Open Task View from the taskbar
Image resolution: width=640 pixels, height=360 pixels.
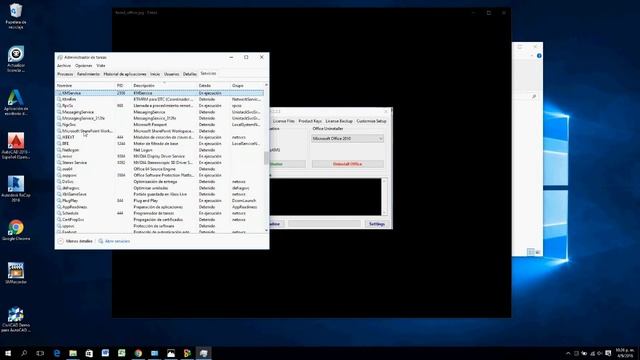(40, 353)
